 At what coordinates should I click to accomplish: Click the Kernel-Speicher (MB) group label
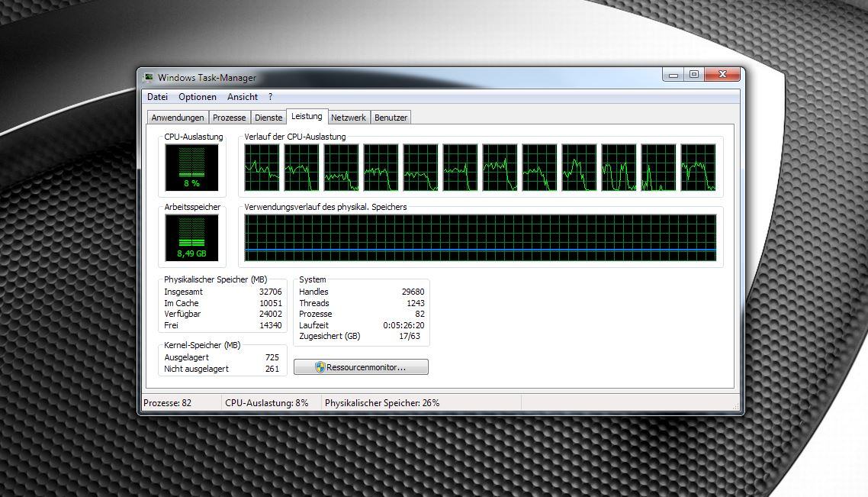click(202, 345)
